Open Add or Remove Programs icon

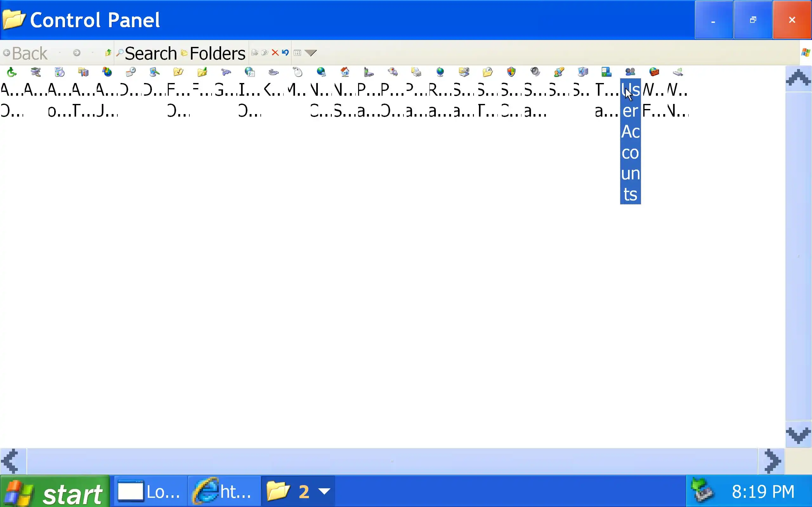tap(59, 72)
